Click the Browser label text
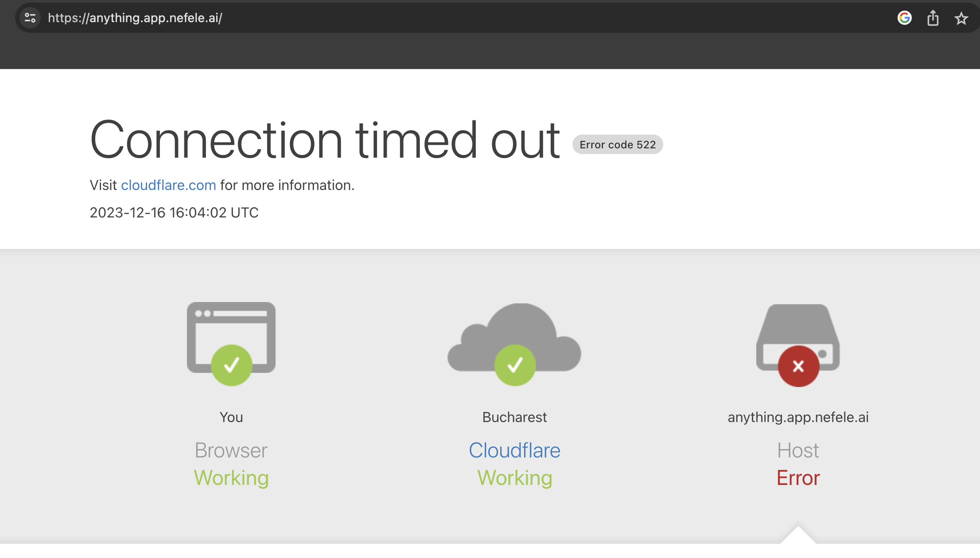The image size is (980, 558). click(231, 450)
